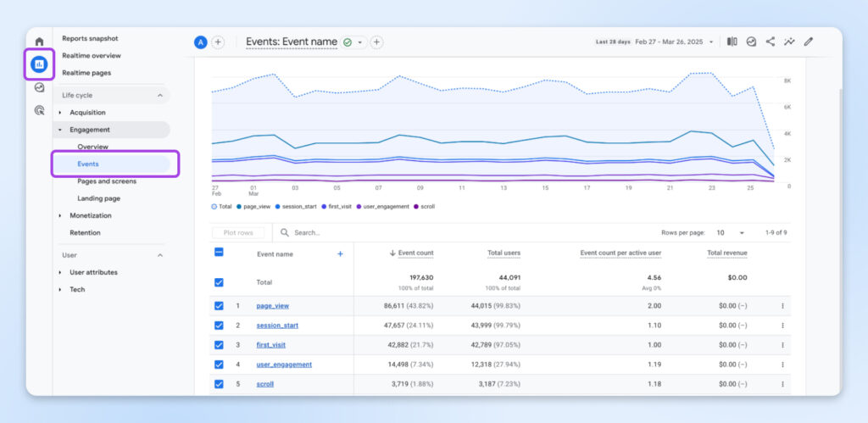This screenshot has height=423, width=868.
Task: Open the Explore icon in left rail
Action: coord(39,87)
